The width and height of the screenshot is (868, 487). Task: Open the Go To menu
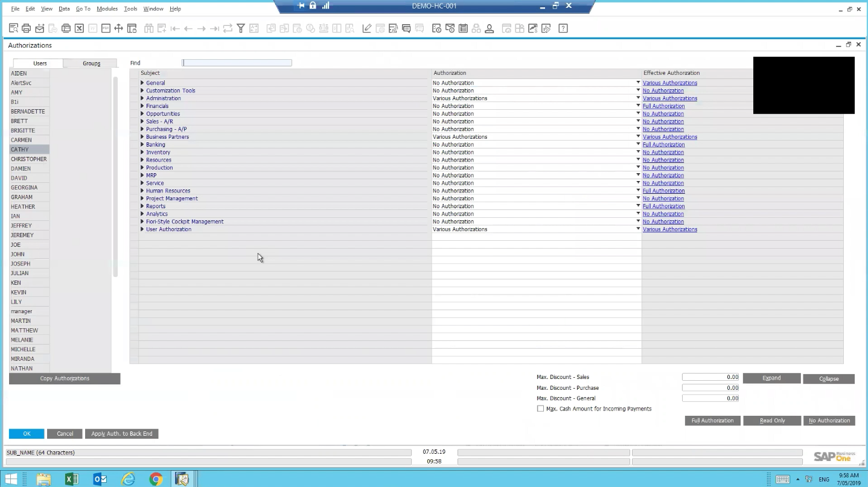click(x=83, y=9)
